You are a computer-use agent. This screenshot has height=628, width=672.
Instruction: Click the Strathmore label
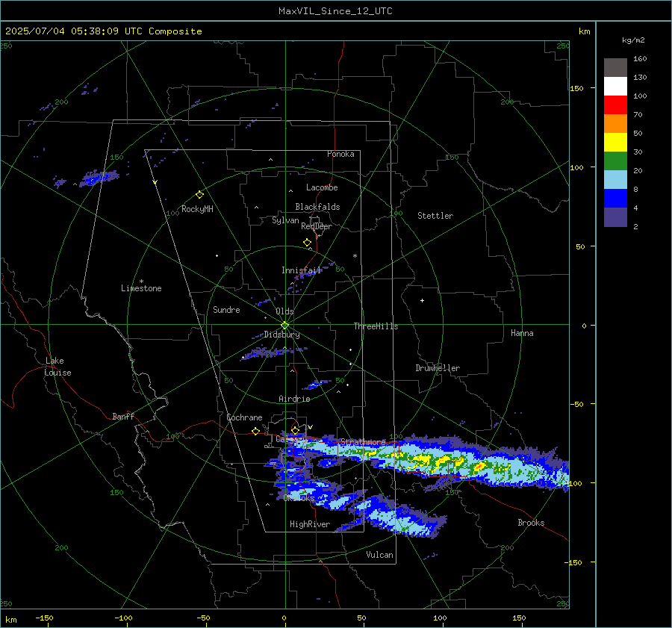coord(363,442)
